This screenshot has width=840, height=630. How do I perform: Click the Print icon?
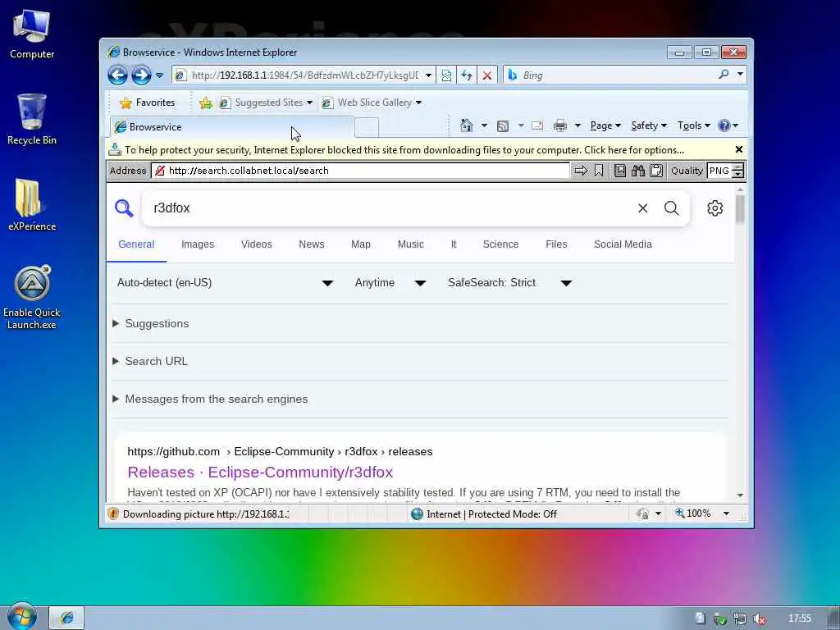[x=559, y=126]
